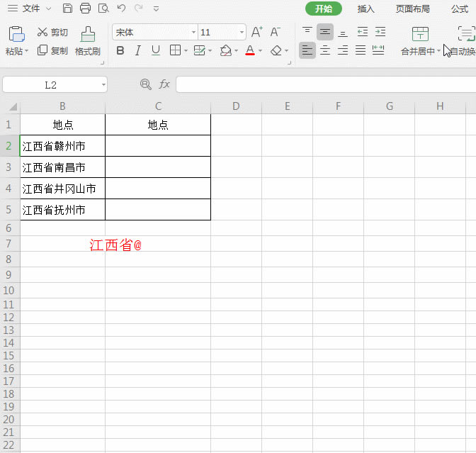The width and height of the screenshot is (476, 453).
Task: Toggle underline formatting
Action: click(156, 50)
